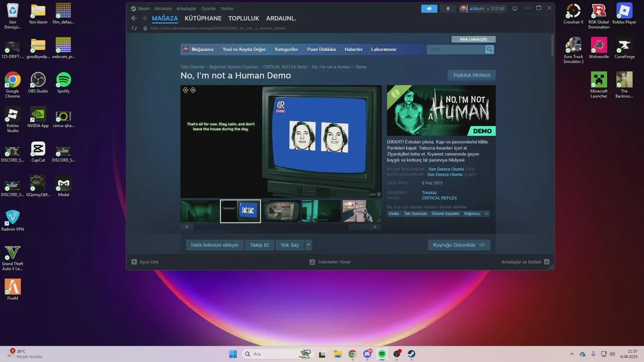Click İstek listenize ekleyin button
Viewport: 644px width, 362px height.
tap(215, 245)
